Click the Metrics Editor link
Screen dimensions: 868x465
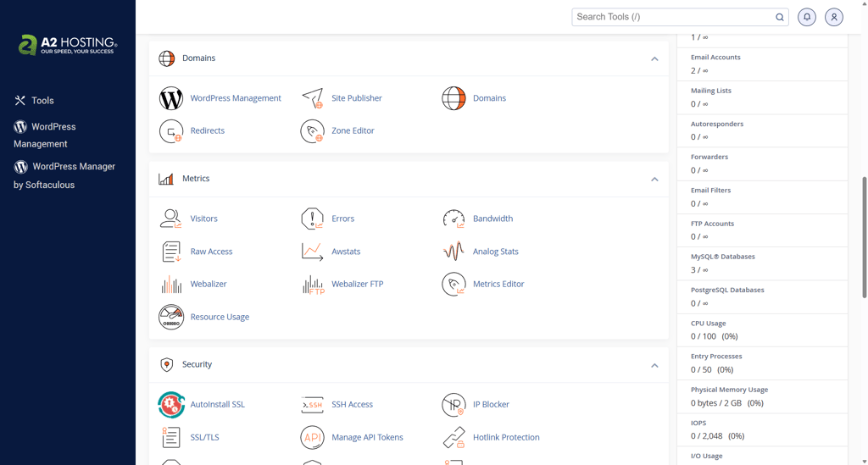pyautogui.click(x=498, y=285)
